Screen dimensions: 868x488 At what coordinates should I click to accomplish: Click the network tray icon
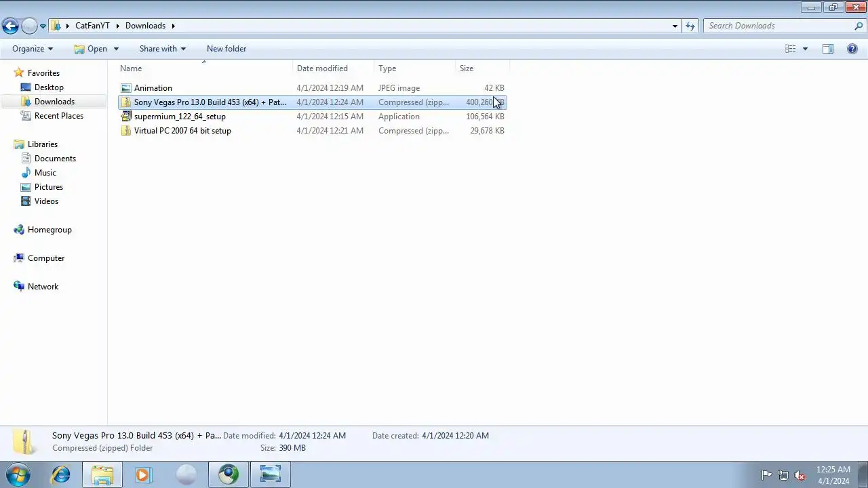(783, 475)
